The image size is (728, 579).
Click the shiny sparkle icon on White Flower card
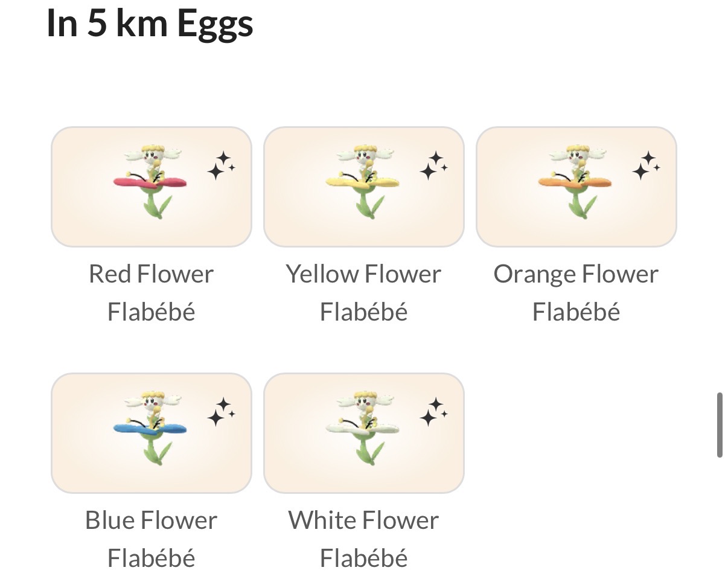pyautogui.click(x=433, y=412)
